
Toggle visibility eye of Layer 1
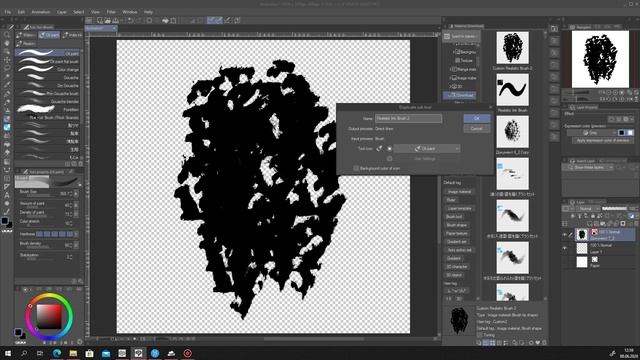[x=565, y=248]
